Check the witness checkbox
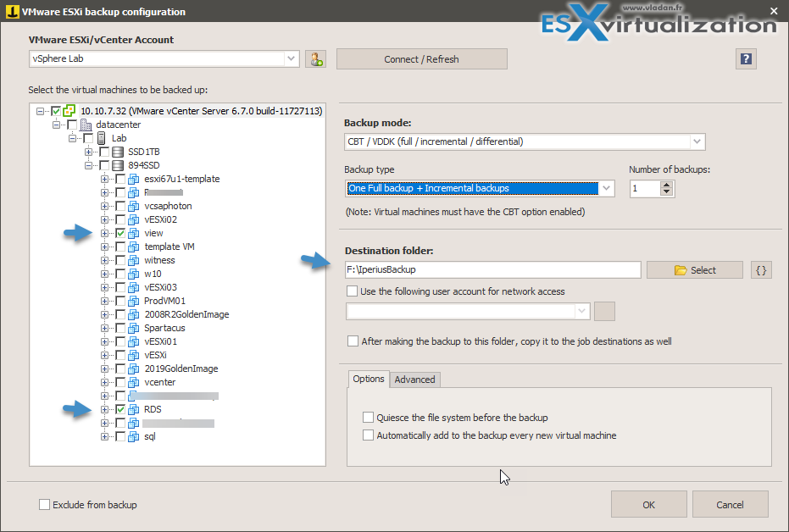 [120, 260]
